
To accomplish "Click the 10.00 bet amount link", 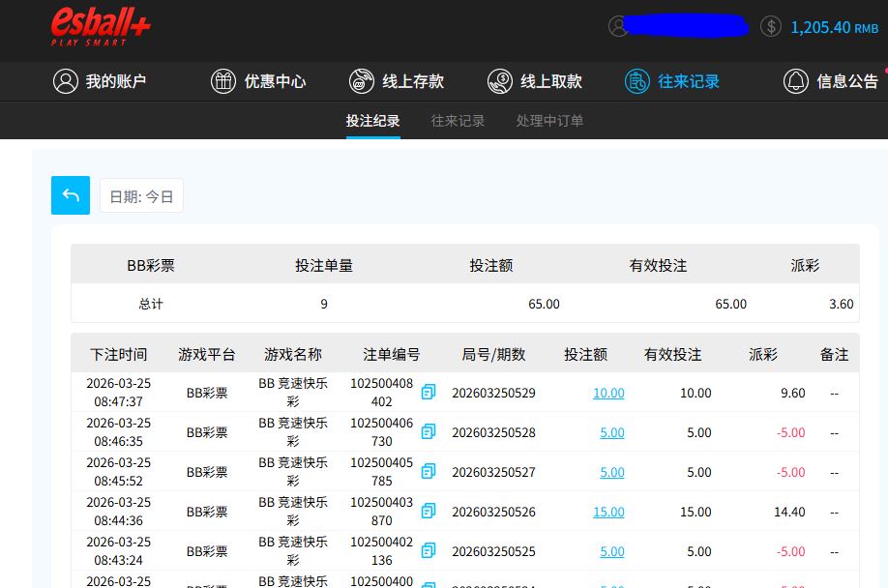I will click(x=608, y=393).
